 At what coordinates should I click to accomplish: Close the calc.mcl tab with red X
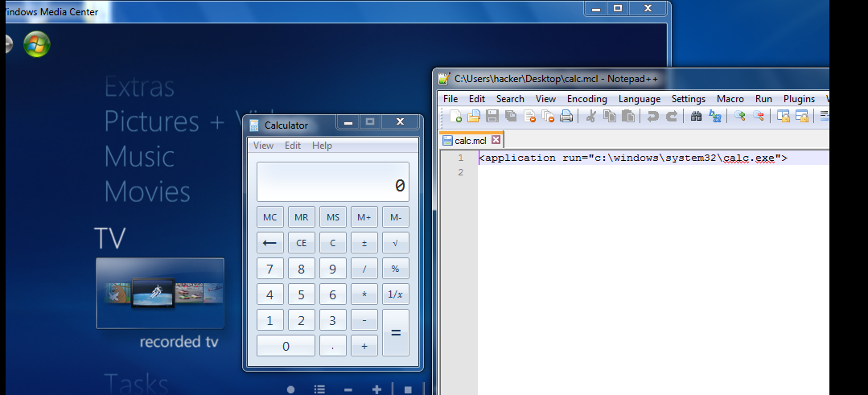(x=496, y=140)
